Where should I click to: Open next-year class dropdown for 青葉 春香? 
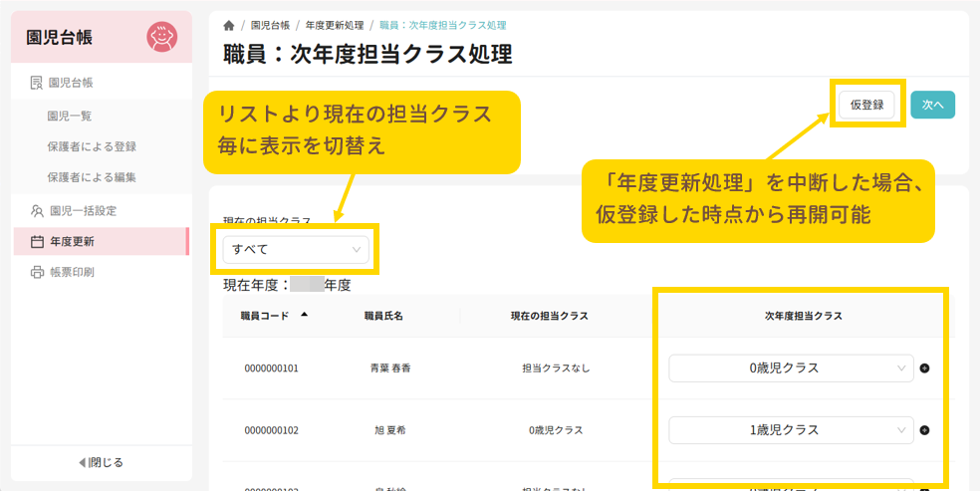point(791,368)
